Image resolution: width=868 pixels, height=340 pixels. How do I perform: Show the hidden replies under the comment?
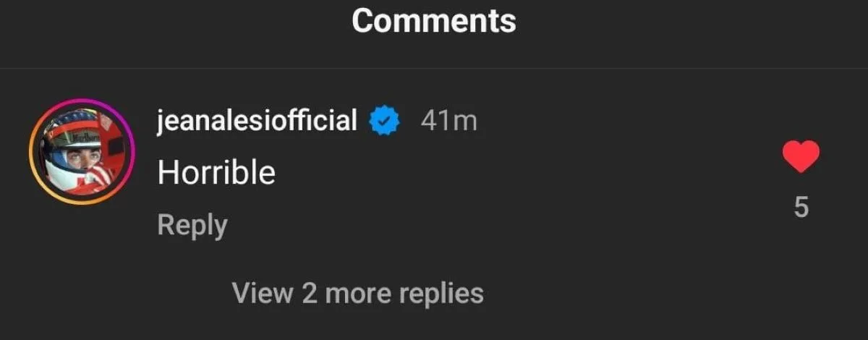point(357,294)
